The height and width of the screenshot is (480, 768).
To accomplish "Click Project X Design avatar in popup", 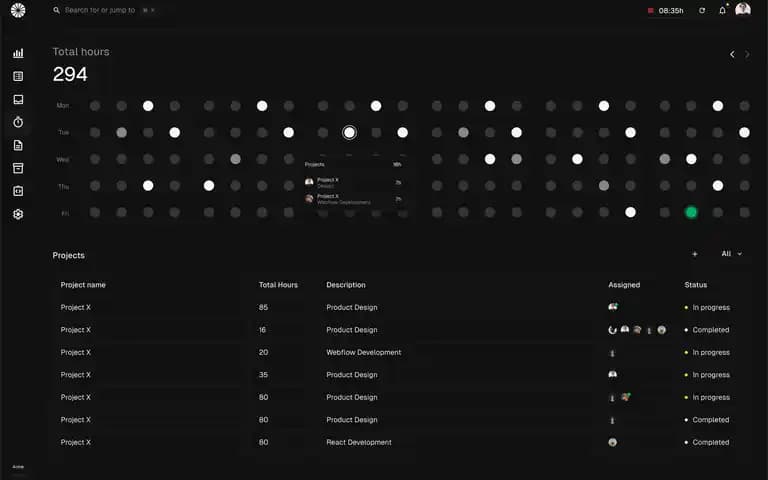I will coord(309,182).
